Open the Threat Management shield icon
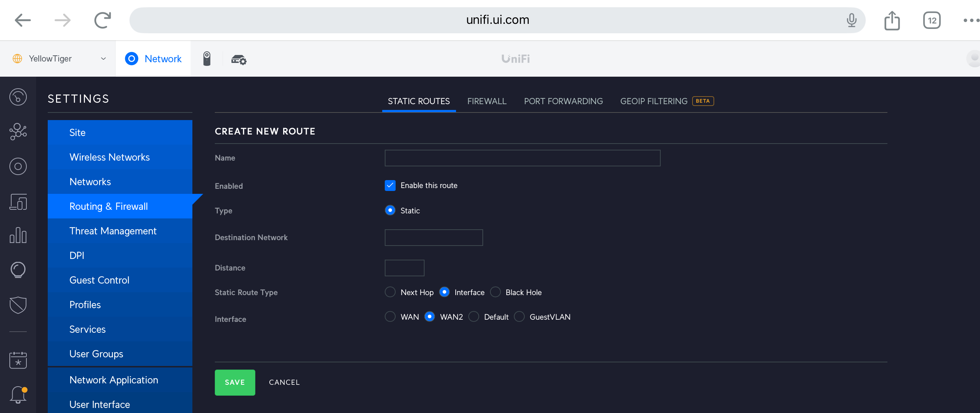980x413 pixels. [x=18, y=305]
